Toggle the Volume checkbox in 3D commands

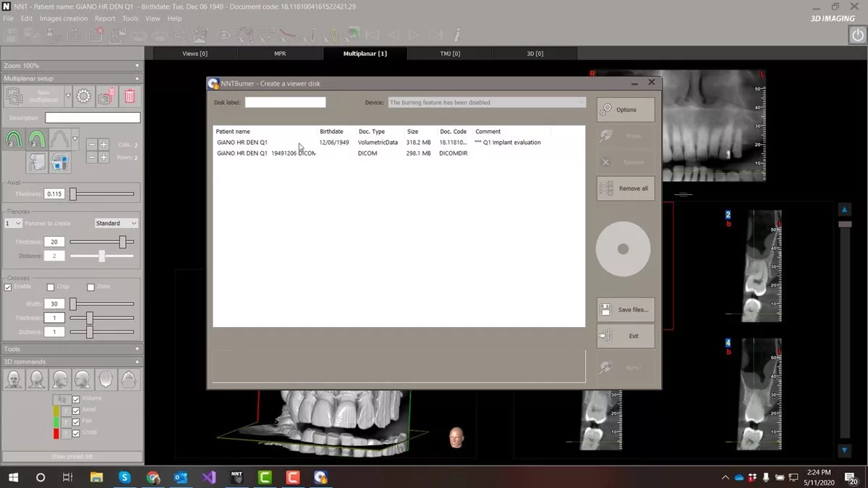[x=76, y=399]
